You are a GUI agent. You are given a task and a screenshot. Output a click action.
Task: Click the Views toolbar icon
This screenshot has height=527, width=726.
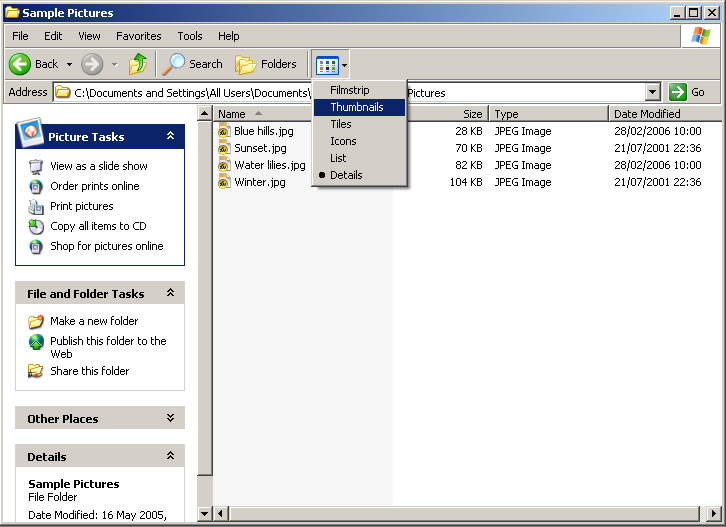point(327,65)
